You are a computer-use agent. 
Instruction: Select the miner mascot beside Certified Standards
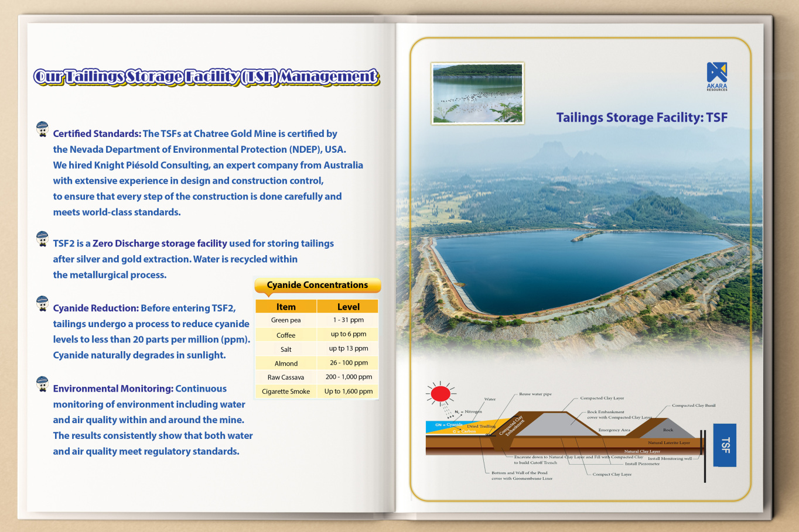coord(41,130)
